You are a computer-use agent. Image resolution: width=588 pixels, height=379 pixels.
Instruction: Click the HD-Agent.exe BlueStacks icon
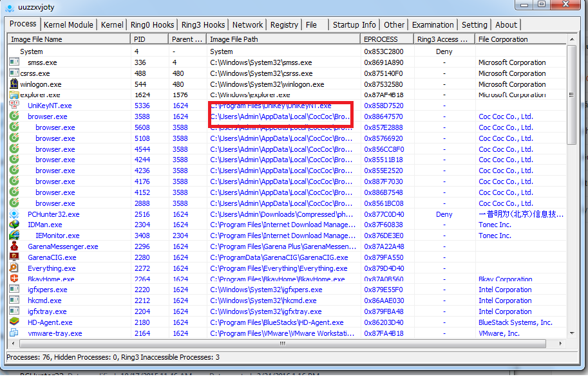click(x=14, y=322)
